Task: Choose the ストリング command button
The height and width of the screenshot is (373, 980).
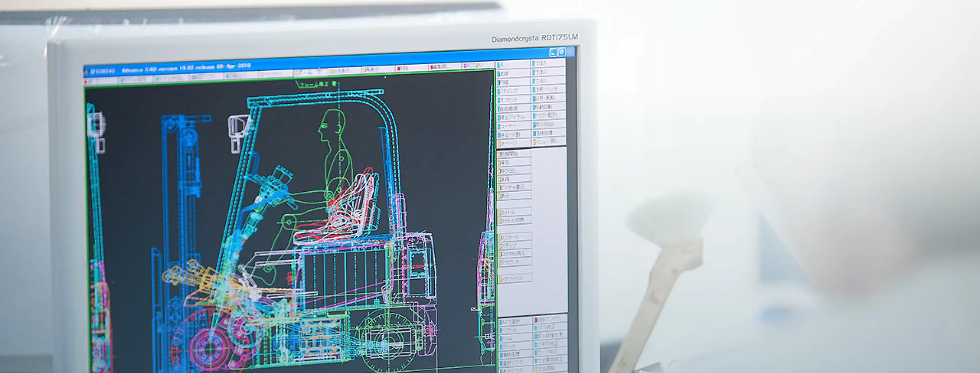Action: [x=514, y=90]
